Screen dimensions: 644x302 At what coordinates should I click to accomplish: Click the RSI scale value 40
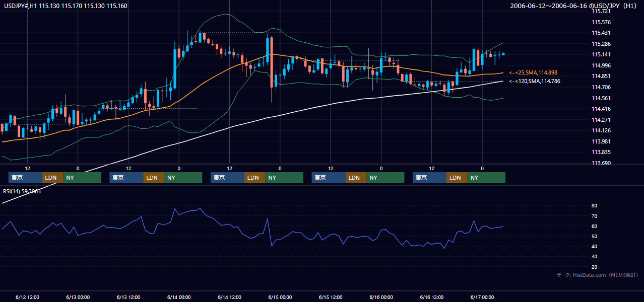pos(595,246)
